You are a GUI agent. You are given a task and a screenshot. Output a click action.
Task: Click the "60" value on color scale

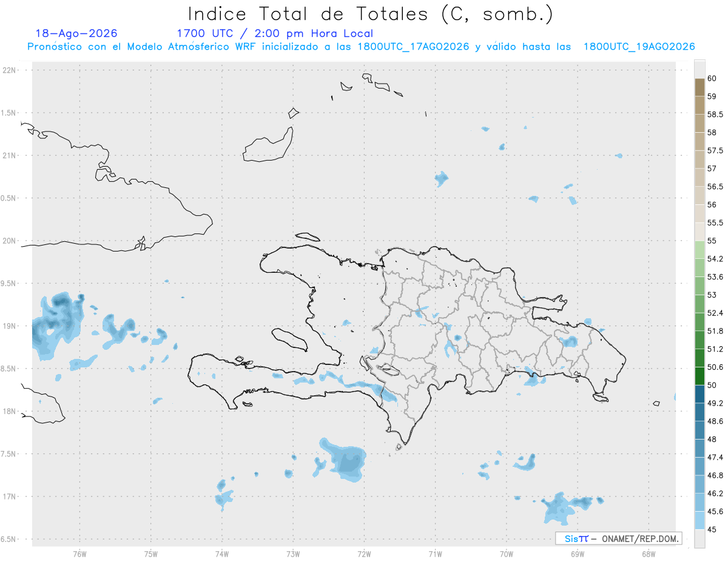(x=712, y=78)
